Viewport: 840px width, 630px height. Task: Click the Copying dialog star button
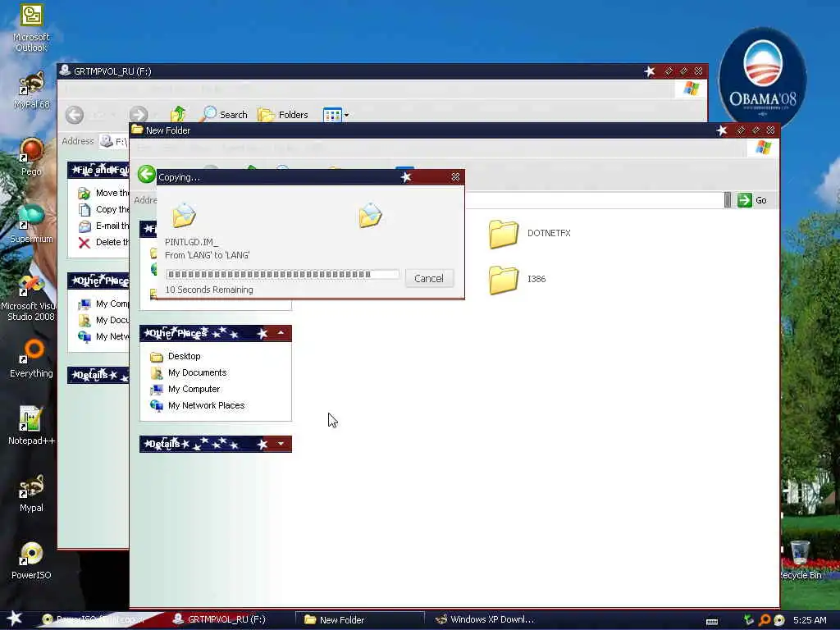tap(406, 177)
